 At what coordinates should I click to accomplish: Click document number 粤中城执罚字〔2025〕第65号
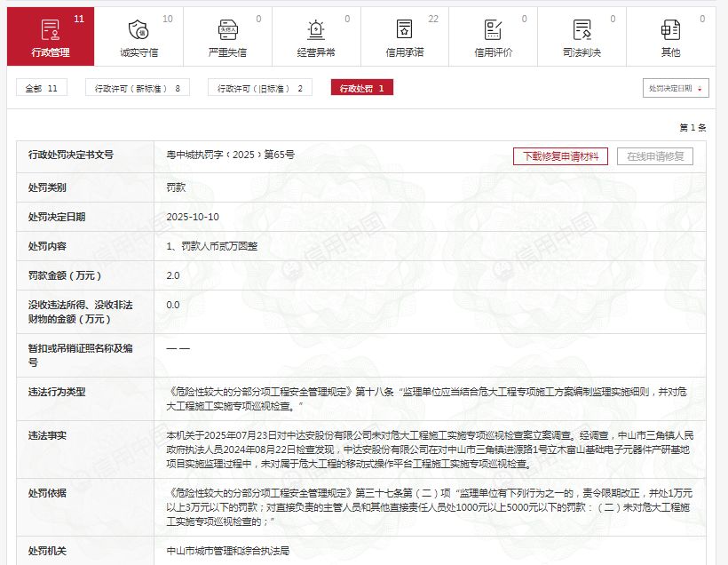point(231,155)
